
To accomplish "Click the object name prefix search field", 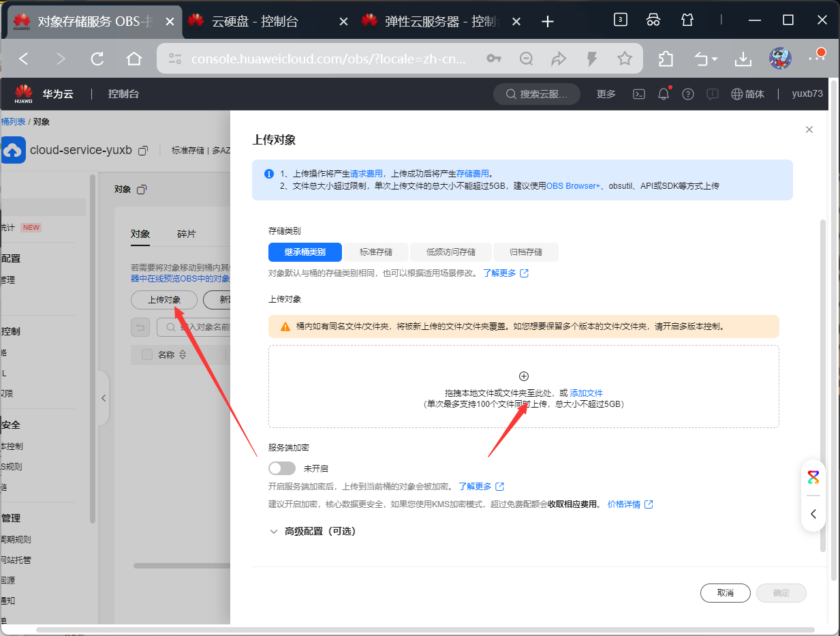I will 194,328.
